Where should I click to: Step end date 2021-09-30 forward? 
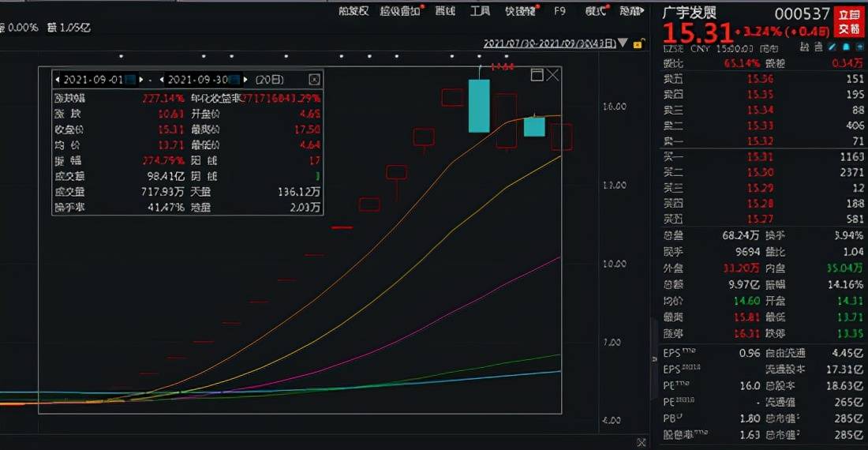click(245, 80)
